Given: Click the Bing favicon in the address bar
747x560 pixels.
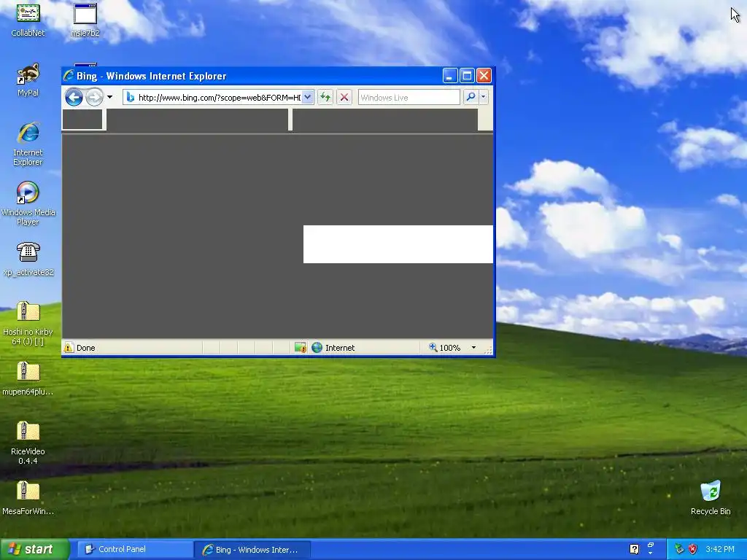Looking at the screenshot, I should (130, 97).
